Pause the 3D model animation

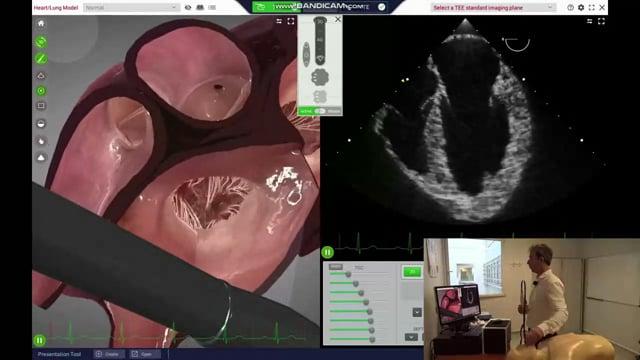40,340
